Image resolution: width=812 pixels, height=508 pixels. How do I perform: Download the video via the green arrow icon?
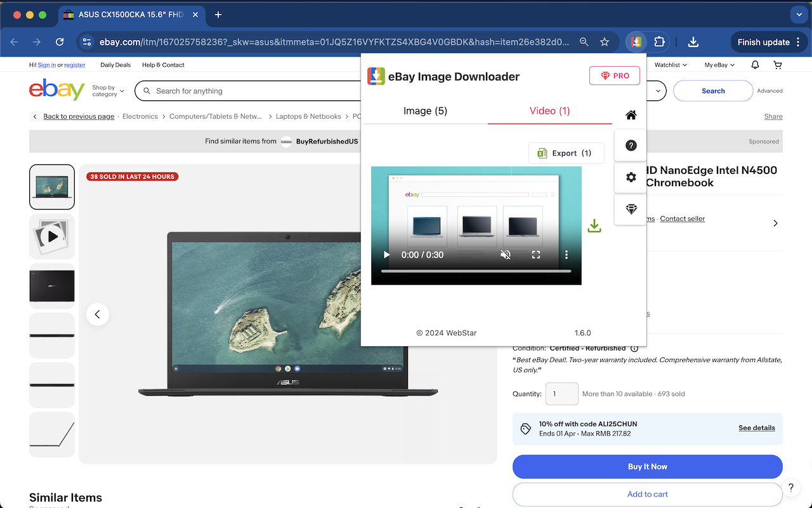pyautogui.click(x=594, y=225)
